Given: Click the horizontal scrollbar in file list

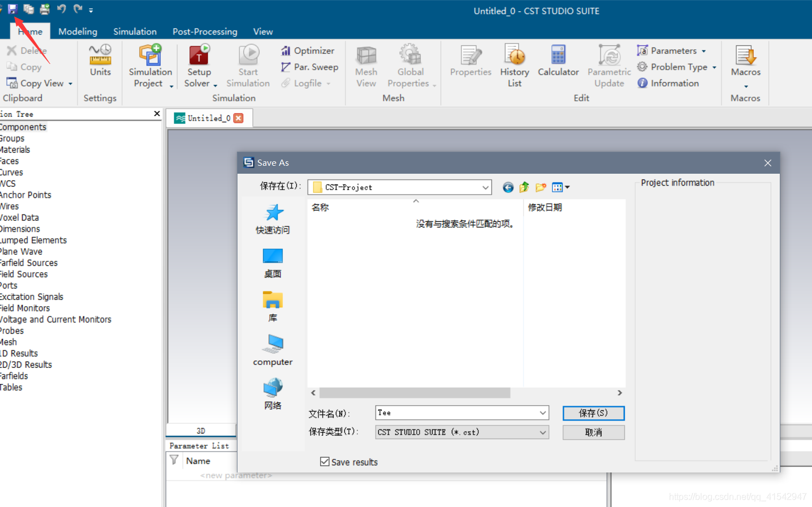Looking at the screenshot, I should point(415,393).
